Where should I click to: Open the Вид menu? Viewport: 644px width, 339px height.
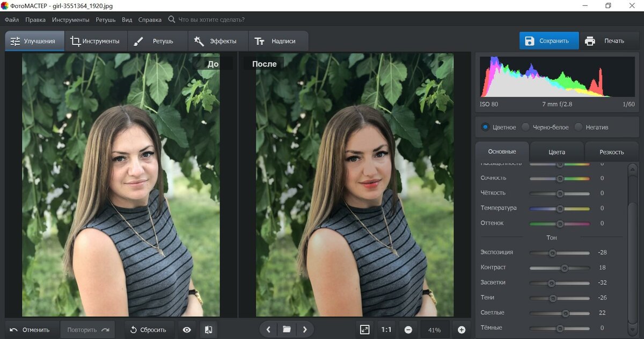127,20
